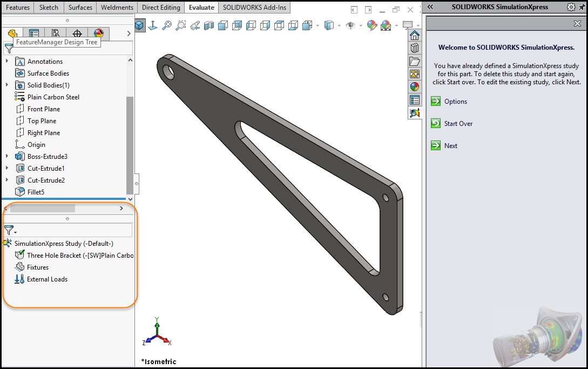The image size is (588, 369).
Task: Open the DisplayManager color ball tab
Action: (x=99, y=33)
